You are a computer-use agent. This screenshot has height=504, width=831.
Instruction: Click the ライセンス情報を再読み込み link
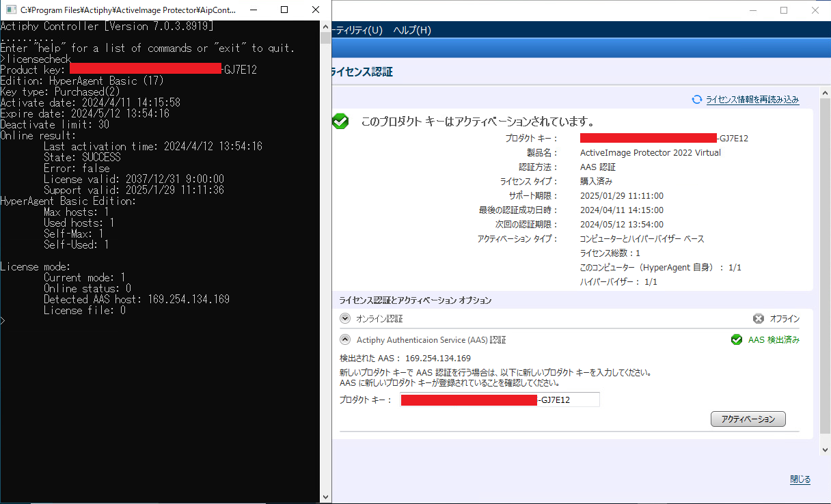click(x=752, y=100)
